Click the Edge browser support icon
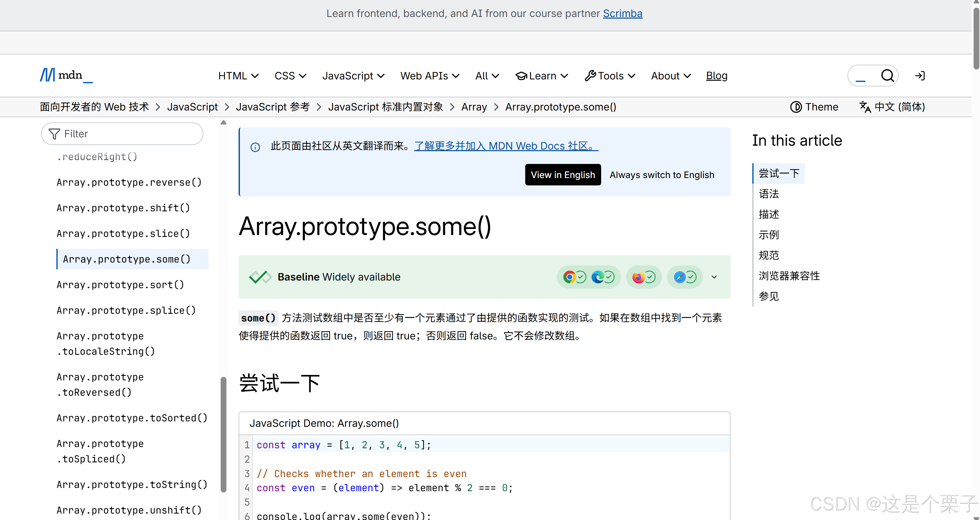The width and height of the screenshot is (980, 520). click(598, 277)
